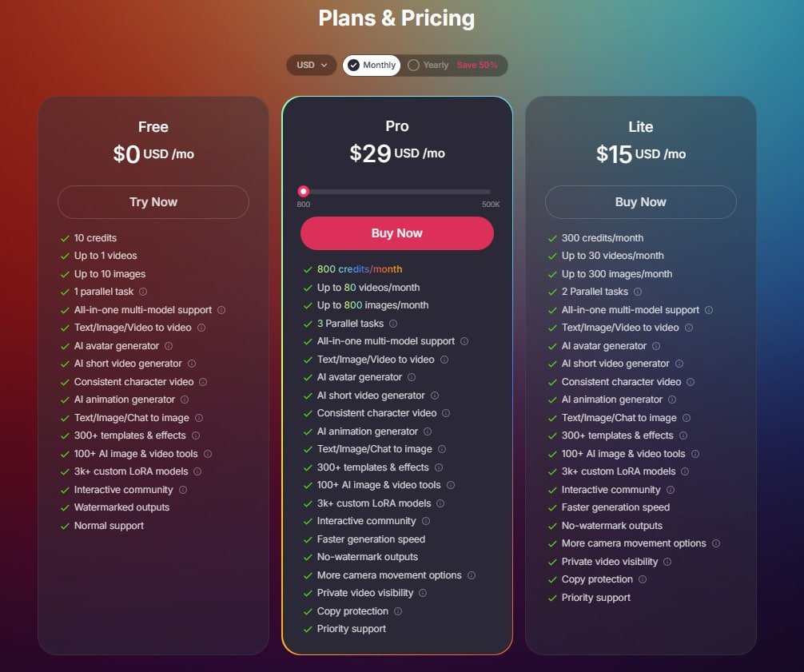
Task: Click info icon beside Lite's 3k+ custom LoRA models
Action: pos(685,471)
